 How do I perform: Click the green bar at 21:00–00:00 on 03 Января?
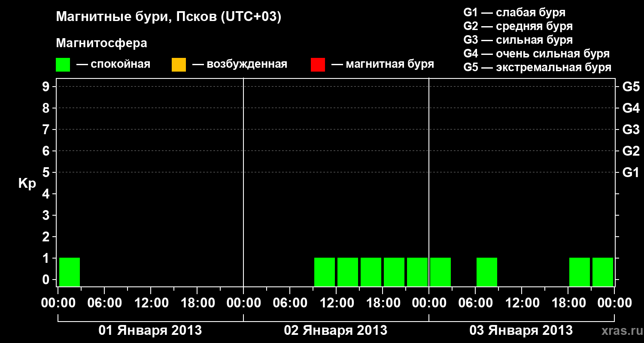coord(603,272)
